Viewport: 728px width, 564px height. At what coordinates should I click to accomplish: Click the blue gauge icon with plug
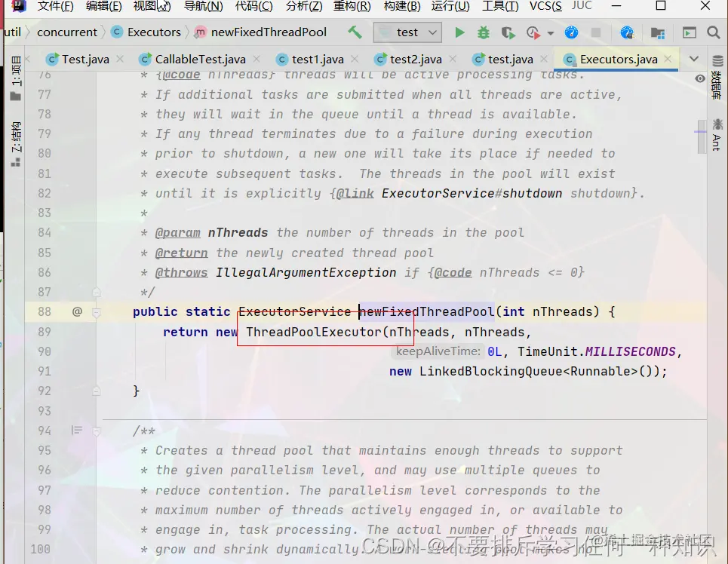tap(627, 32)
